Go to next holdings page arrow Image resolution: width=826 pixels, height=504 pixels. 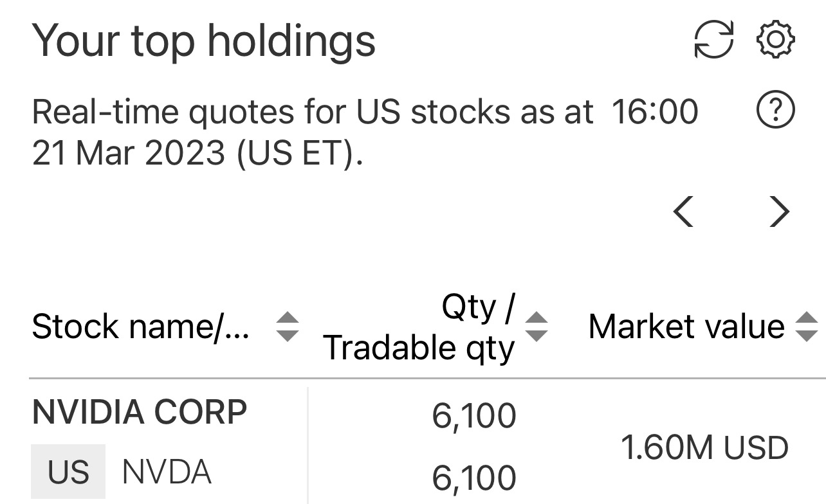tap(779, 212)
